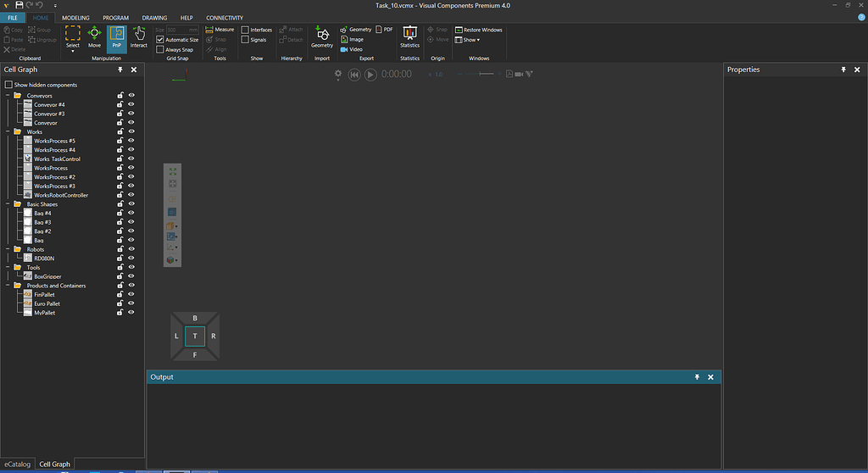
Task: Play the simulation
Action: coord(370,75)
